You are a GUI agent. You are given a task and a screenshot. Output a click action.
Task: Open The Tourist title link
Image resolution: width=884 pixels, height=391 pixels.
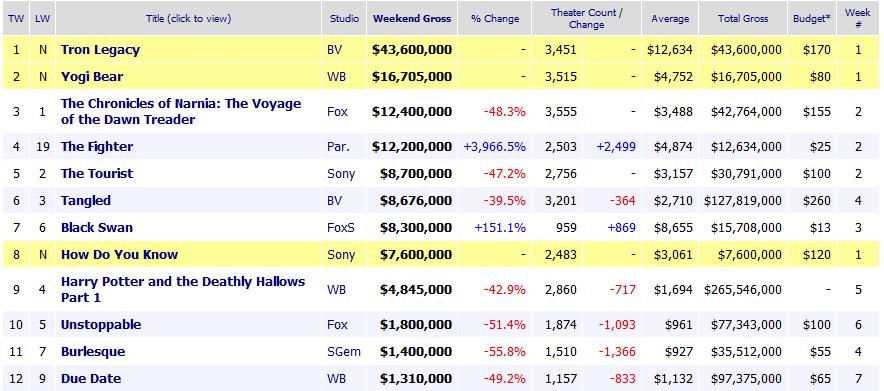pyautogui.click(x=97, y=174)
